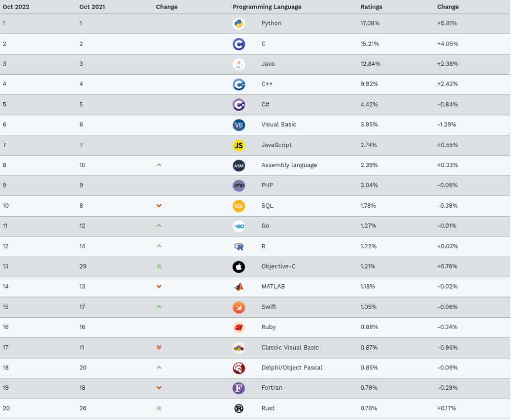Click the orange SQL icon
This screenshot has width=511, height=420.
click(238, 206)
